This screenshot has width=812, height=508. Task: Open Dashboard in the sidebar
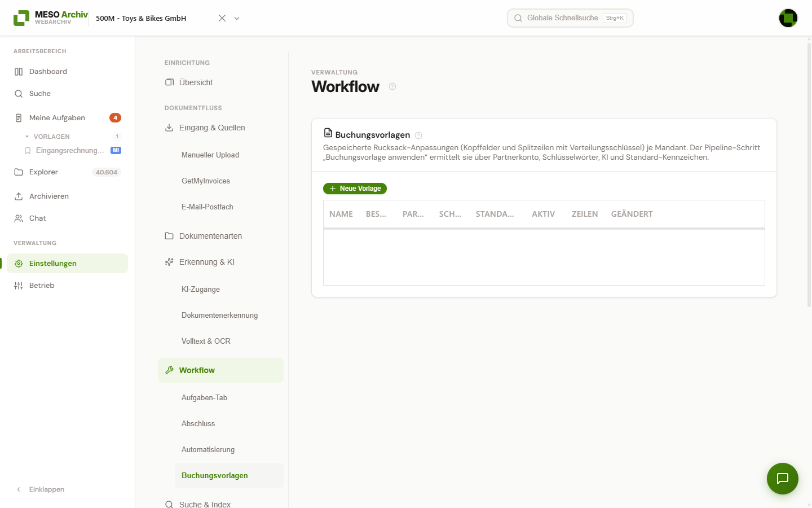pos(68,72)
